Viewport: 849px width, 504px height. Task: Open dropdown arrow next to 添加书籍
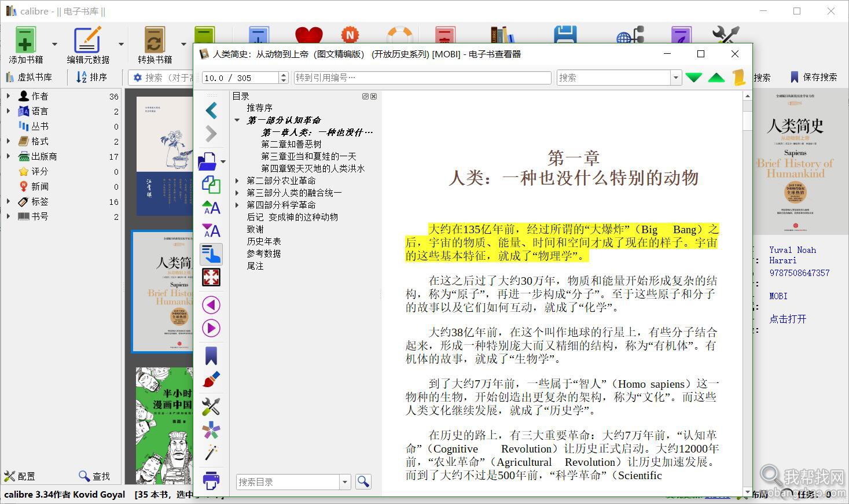[x=55, y=44]
